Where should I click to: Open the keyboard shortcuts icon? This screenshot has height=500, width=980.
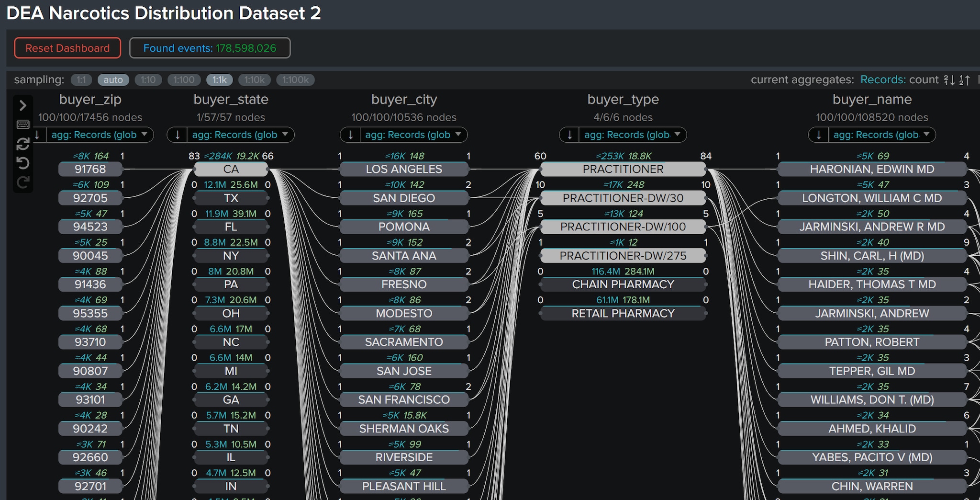coord(23,125)
